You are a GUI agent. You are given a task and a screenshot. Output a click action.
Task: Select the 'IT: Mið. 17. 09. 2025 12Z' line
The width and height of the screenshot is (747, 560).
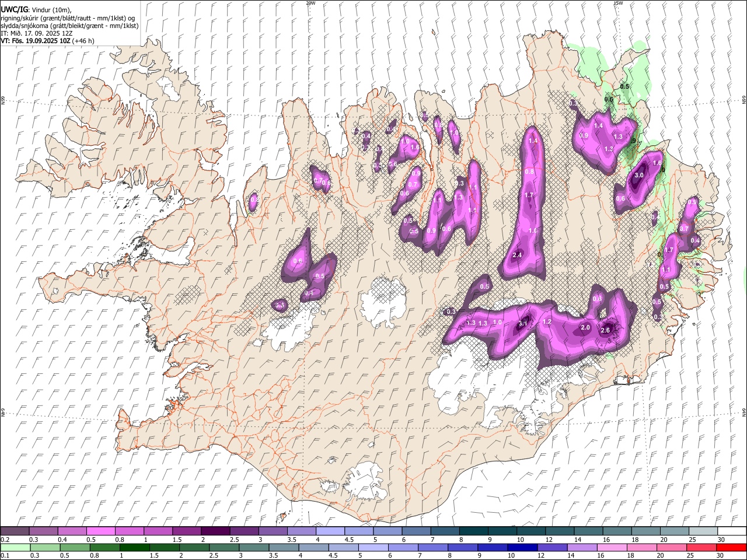point(36,33)
